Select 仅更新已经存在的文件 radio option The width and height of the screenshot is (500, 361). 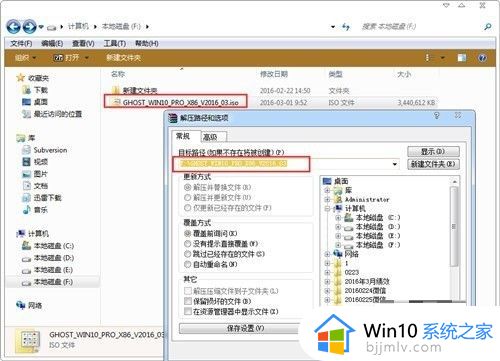pyautogui.click(x=188, y=208)
